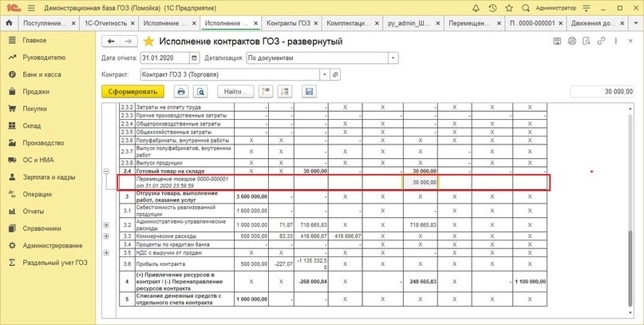Navigate forward with the right arrow

tap(128, 41)
